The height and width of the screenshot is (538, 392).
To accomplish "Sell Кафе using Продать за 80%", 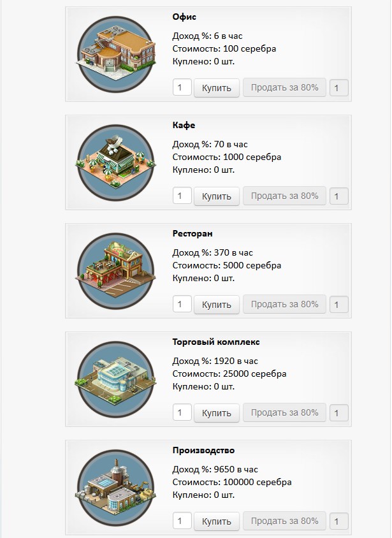I will [x=284, y=196].
